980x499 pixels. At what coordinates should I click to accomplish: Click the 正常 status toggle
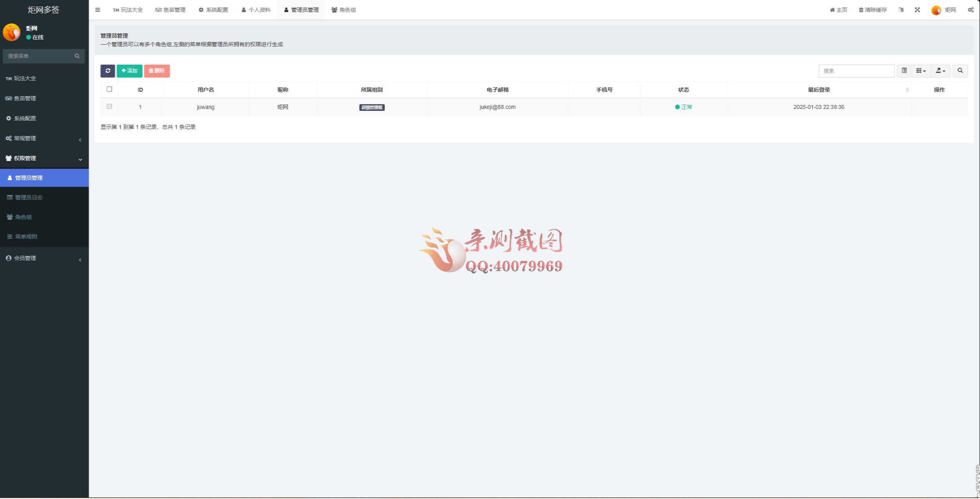tap(683, 107)
